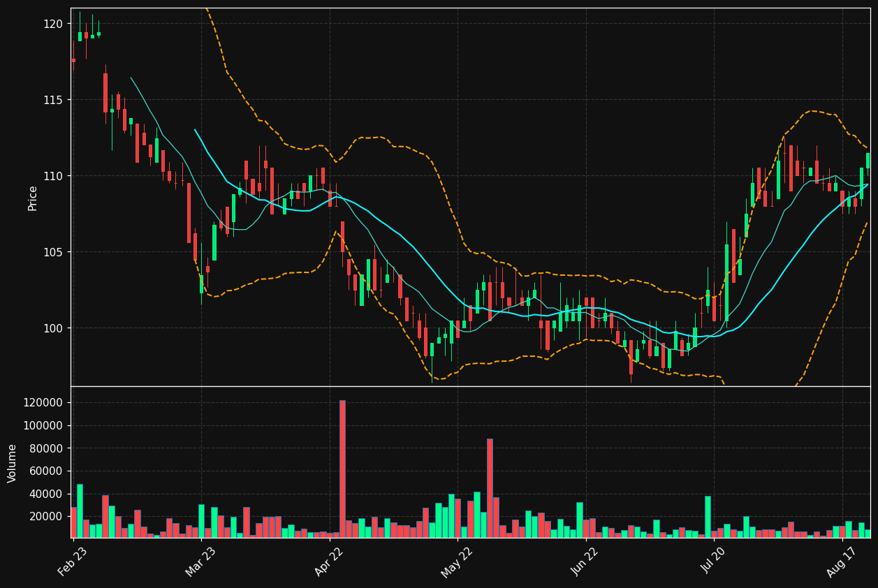Click the tallest red volume bar near Apr 22
Screen dimensions: 878x588
[x=342, y=469]
